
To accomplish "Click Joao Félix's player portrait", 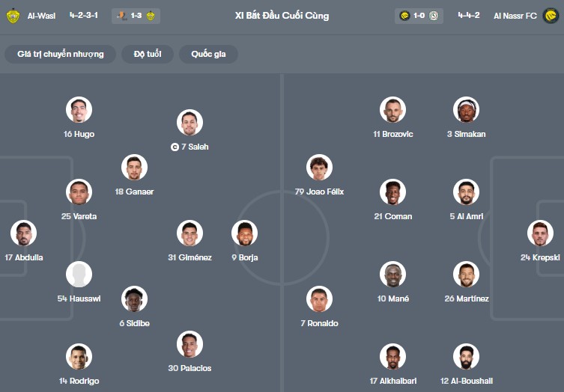I will click(319, 168).
